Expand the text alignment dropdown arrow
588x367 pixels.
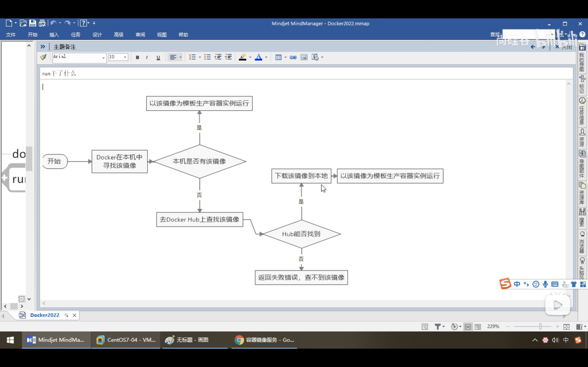(x=181, y=57)
